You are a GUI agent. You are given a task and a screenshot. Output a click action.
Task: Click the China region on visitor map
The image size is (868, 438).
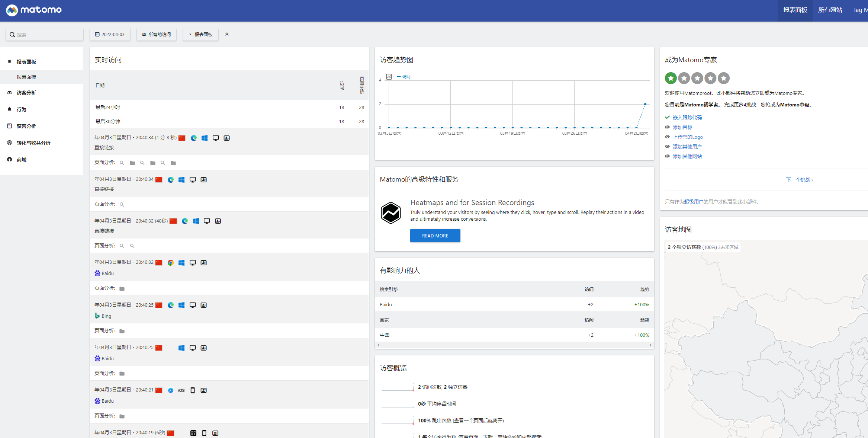(774, 357)
